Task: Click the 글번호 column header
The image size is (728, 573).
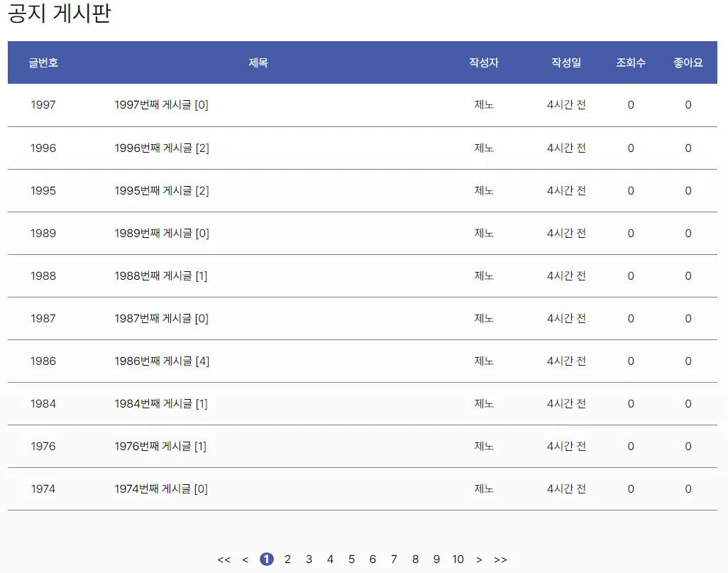Action: [x=43, y=62]
